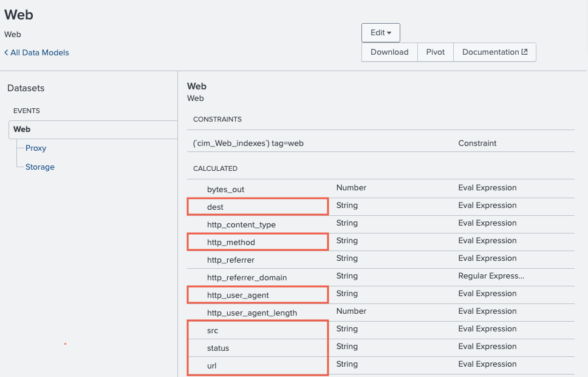Select the Proxy child dataset
Image resolution: width=588 pixels, height=377 pixels.
tap(35, 148)
